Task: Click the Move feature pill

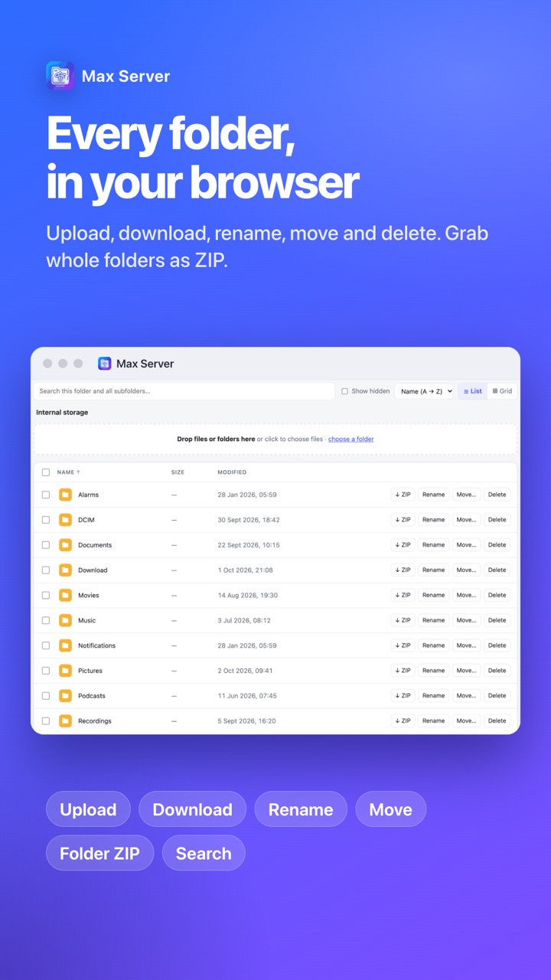Action: (390, 809)
